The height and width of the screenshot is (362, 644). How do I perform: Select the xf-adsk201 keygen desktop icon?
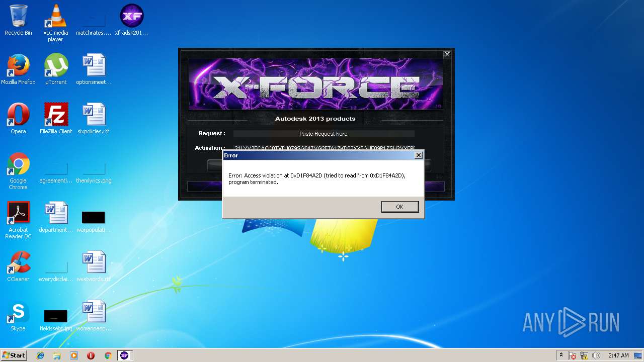tap(132, 21)
